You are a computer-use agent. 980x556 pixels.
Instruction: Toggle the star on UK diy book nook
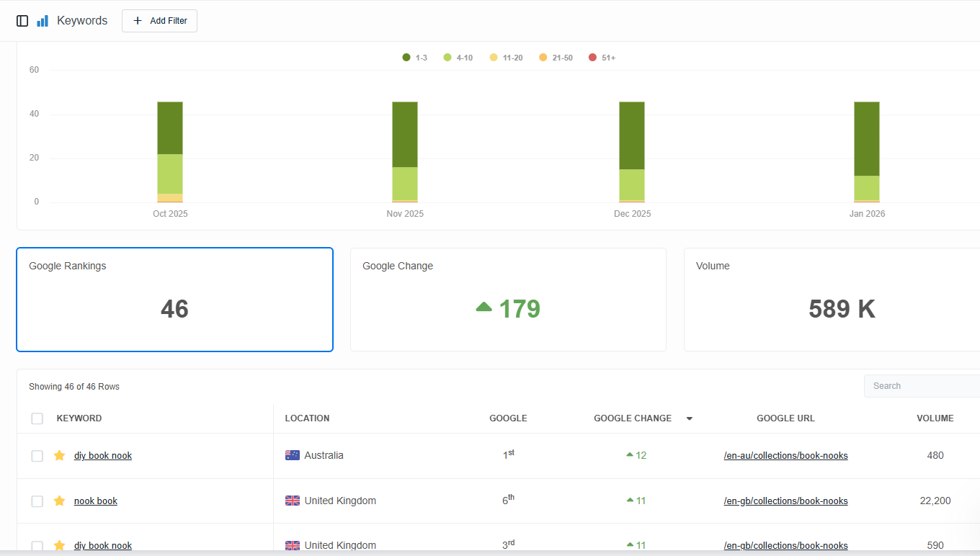pyautogui.click(x=60, y=545)
